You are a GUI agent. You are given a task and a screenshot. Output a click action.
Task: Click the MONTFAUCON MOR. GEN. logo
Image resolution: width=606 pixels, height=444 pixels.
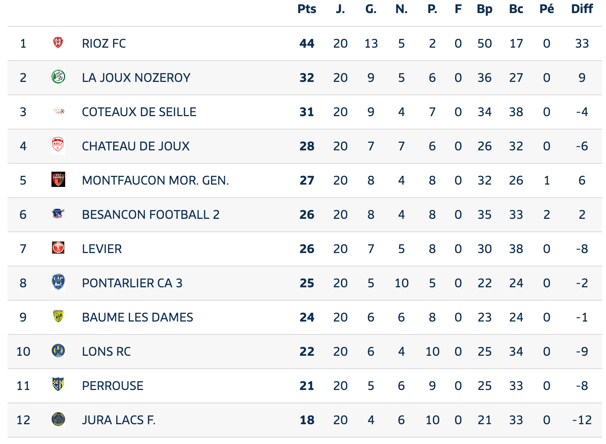[x=58, y=179]
